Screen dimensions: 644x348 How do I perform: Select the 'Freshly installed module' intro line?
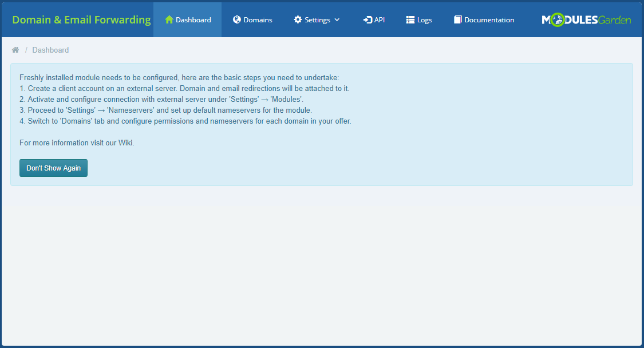(179, 78)
